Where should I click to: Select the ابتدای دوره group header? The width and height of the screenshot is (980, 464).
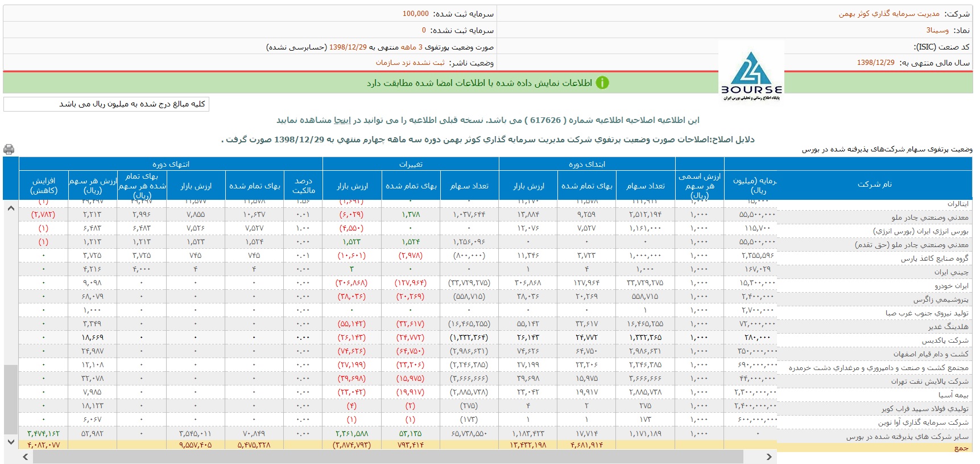(x=587, y=164)
